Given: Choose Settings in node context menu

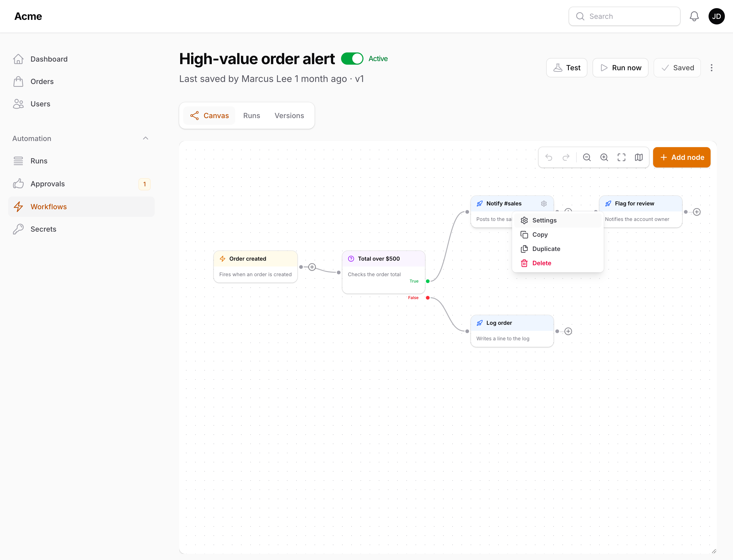Looking at the screenshot, I should tap(558, 220).
